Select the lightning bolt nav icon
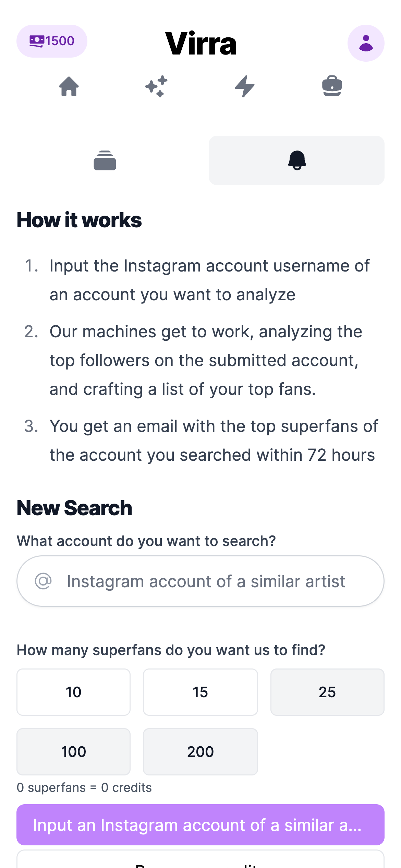The image size is (401, 868). click(244, 86)
